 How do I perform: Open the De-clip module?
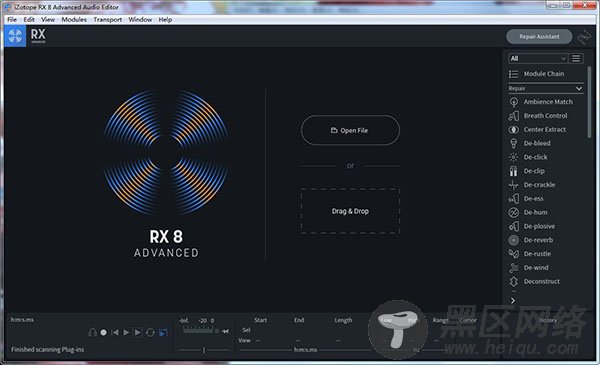(x=527, y=171)
